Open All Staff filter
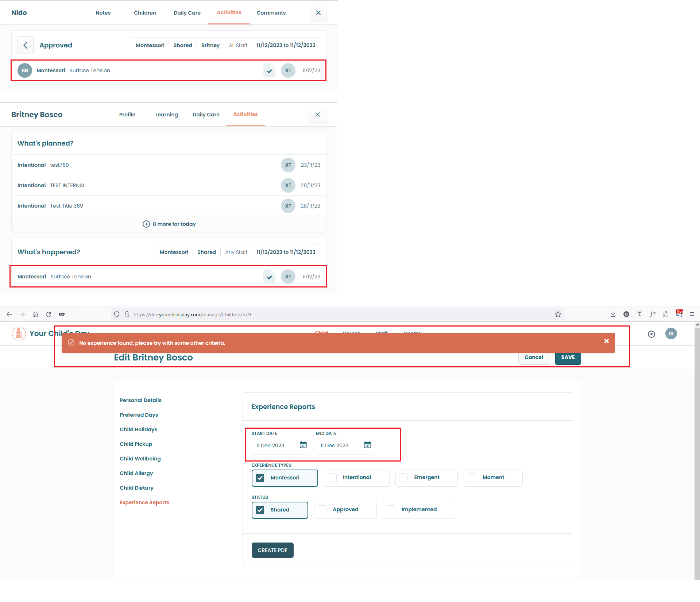 [x=238, y=45]
